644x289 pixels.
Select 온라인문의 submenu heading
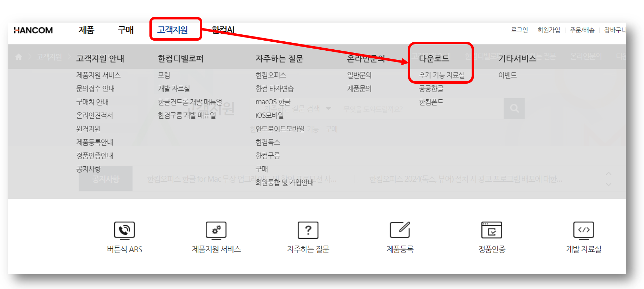[366, 59]
